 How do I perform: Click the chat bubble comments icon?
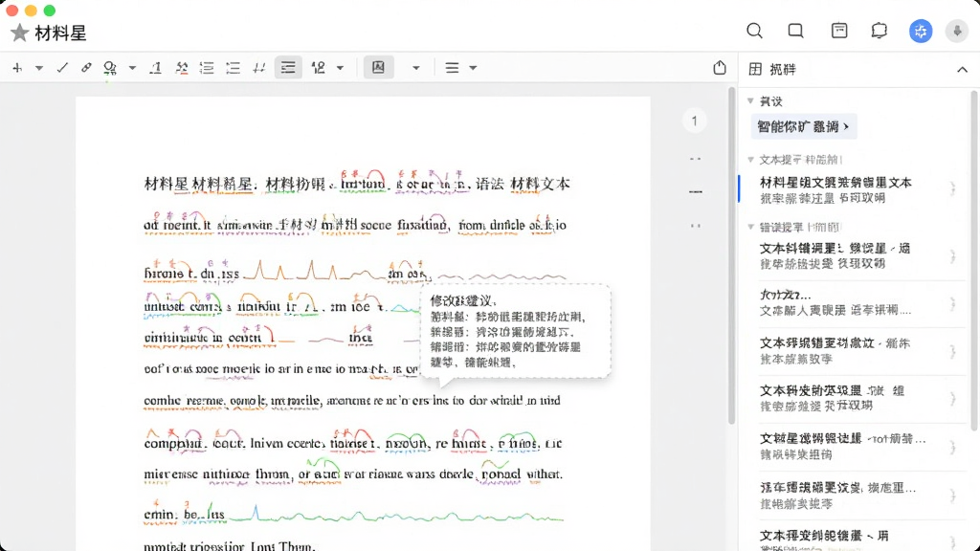point(879,31)
